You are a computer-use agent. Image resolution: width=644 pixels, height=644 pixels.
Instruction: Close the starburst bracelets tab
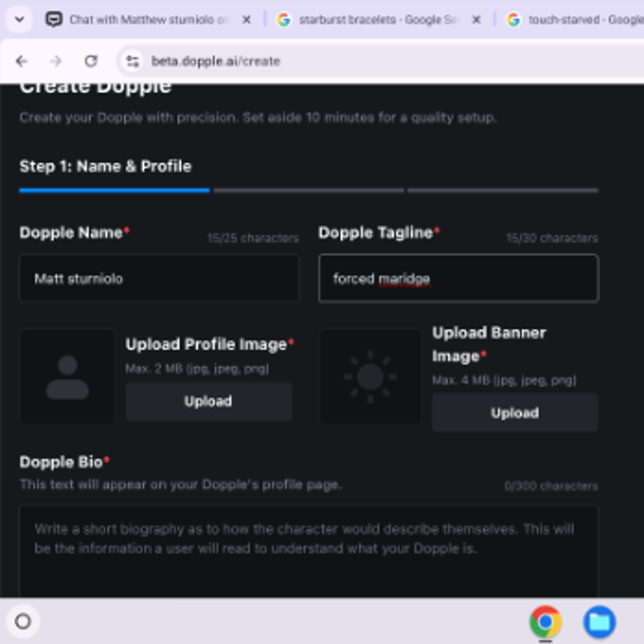[x=476, y=20]
